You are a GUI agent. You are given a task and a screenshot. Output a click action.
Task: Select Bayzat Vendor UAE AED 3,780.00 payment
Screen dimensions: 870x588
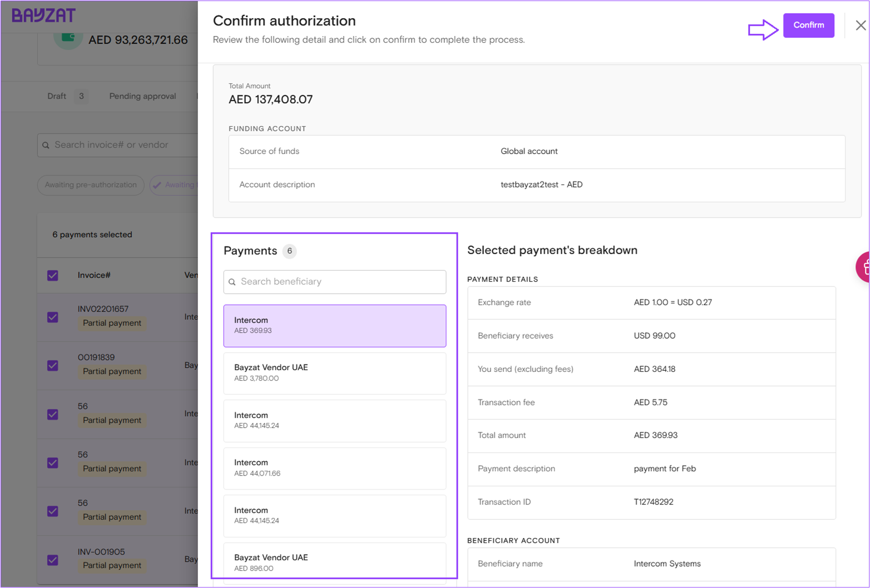click(334, 373)
